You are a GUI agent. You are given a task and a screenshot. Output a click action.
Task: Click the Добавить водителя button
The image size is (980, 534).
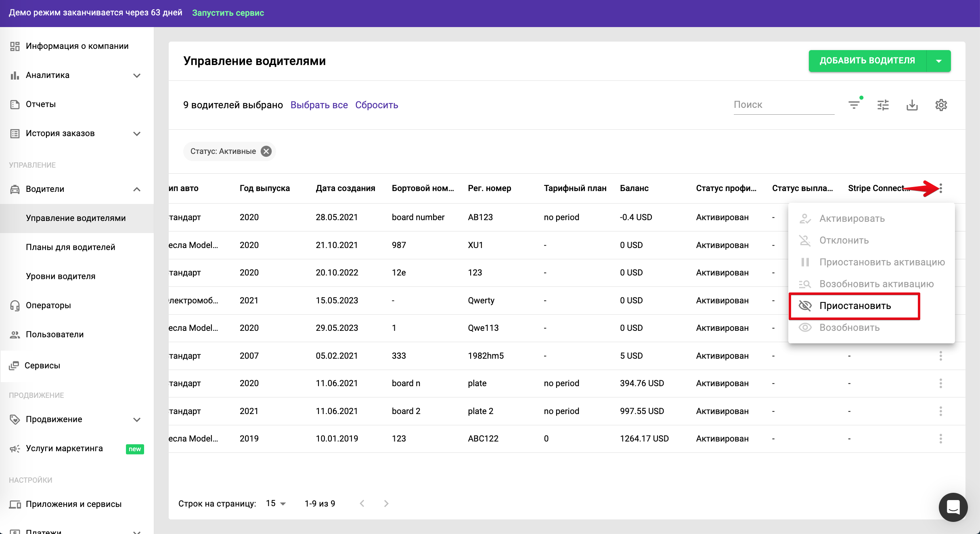pyautogui.click(x=867, y=61)
